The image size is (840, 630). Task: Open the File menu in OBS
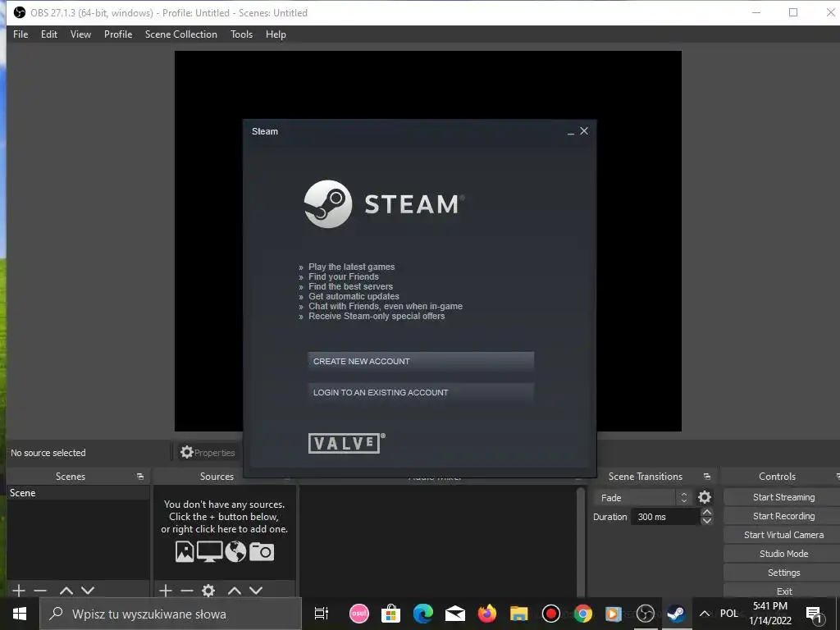[21, 34]
